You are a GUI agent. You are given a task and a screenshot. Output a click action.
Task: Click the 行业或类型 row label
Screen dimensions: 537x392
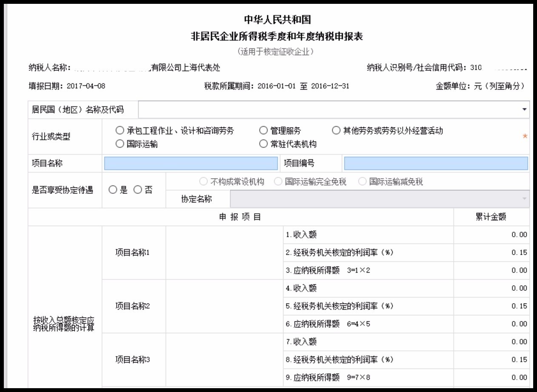pyautogui.click(x=51, y=137)
